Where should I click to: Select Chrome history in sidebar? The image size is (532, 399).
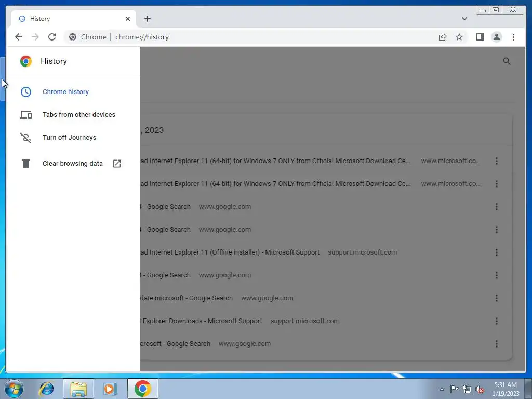(x=66, y=91)
